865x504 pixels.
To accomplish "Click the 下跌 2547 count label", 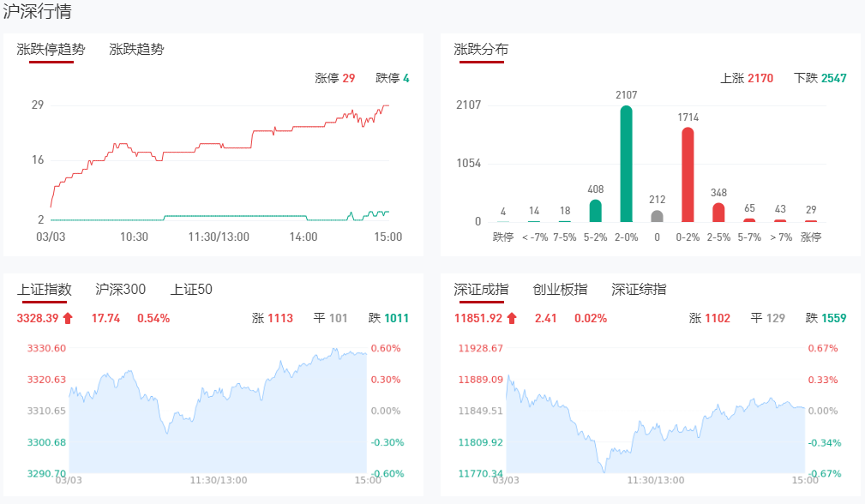I will click(x=820, y=78).
